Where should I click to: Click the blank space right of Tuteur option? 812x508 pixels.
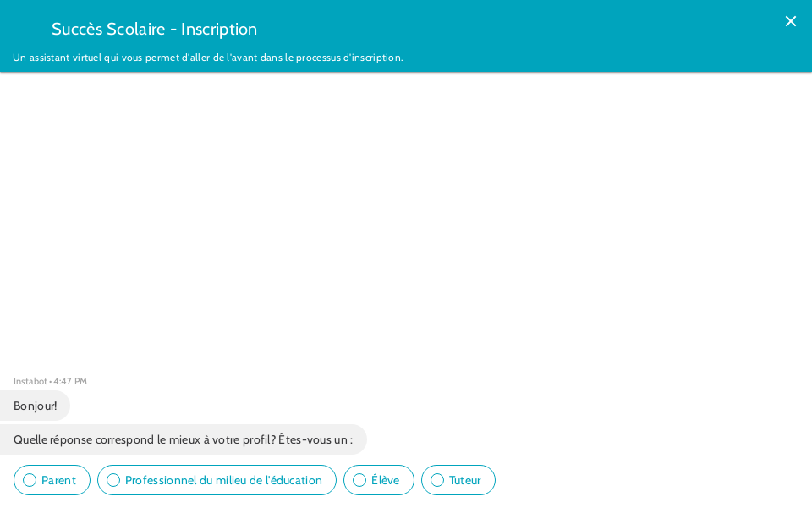[651, 480]
